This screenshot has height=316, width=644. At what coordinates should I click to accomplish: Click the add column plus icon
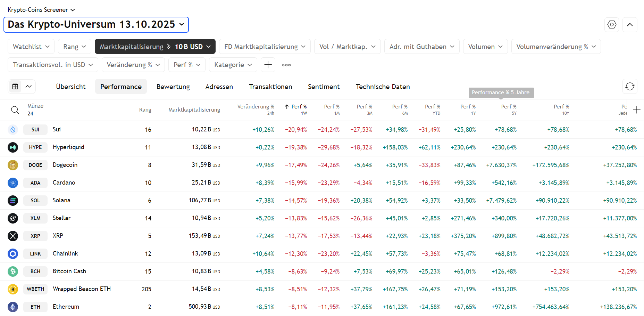[636, 110]
